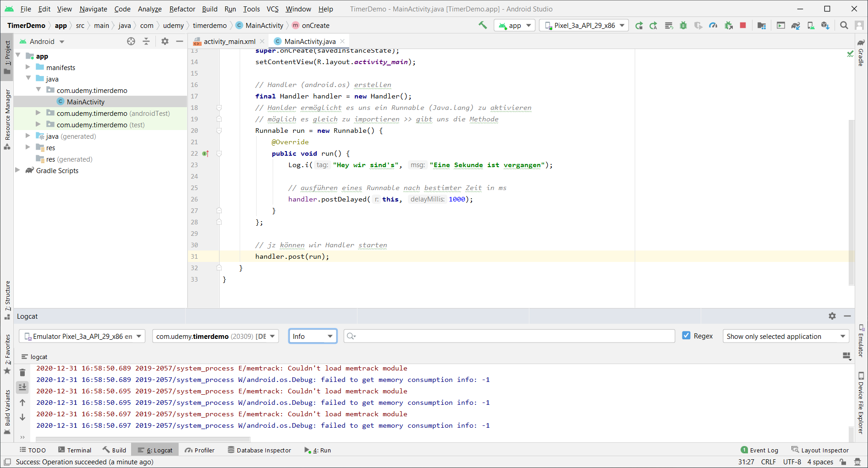The image size is (868, 468).
Task: Hide the Project panel with the minus icon
Action: point(180,41)
